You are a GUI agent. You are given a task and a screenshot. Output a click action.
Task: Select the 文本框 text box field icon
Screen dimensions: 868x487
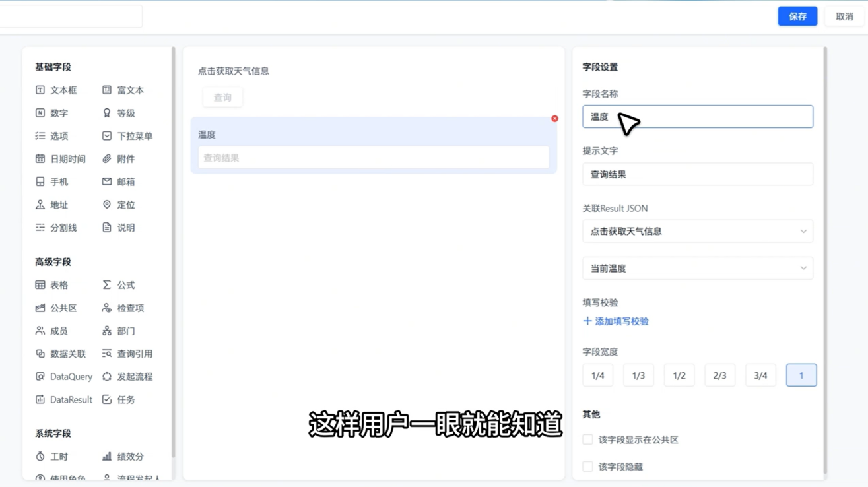tap(40, 90)
